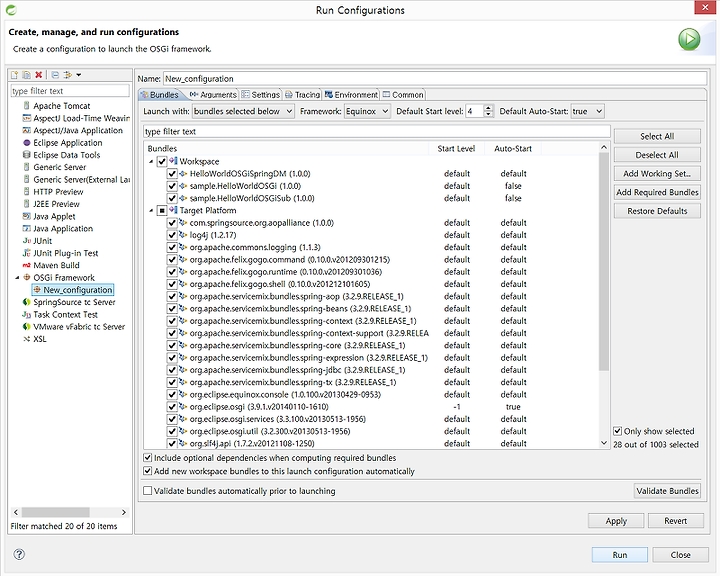720x576 pixels.
Task: Click the Add Required Bundles button
Action: [657, 192]
